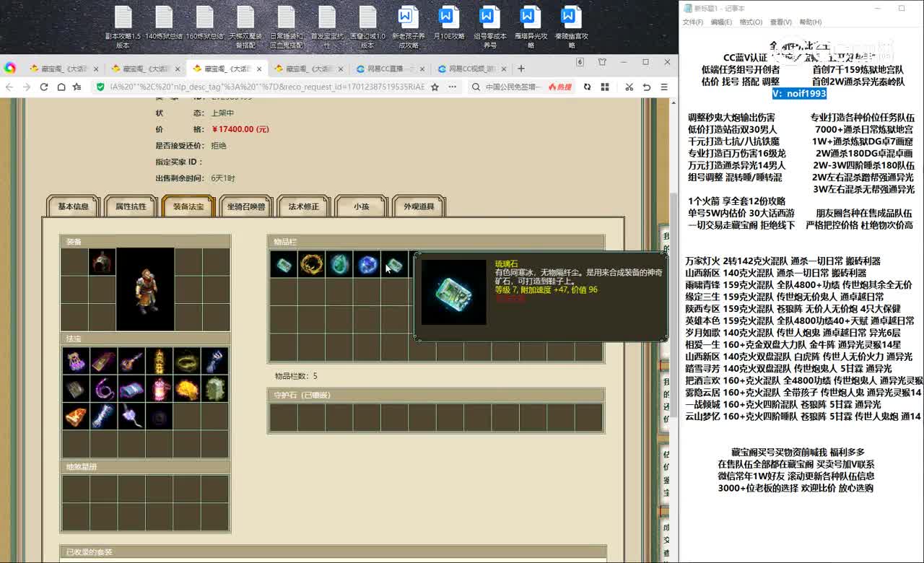
Task: Click the 守护石（已镶嵌）section header
Action: [435, 395]
